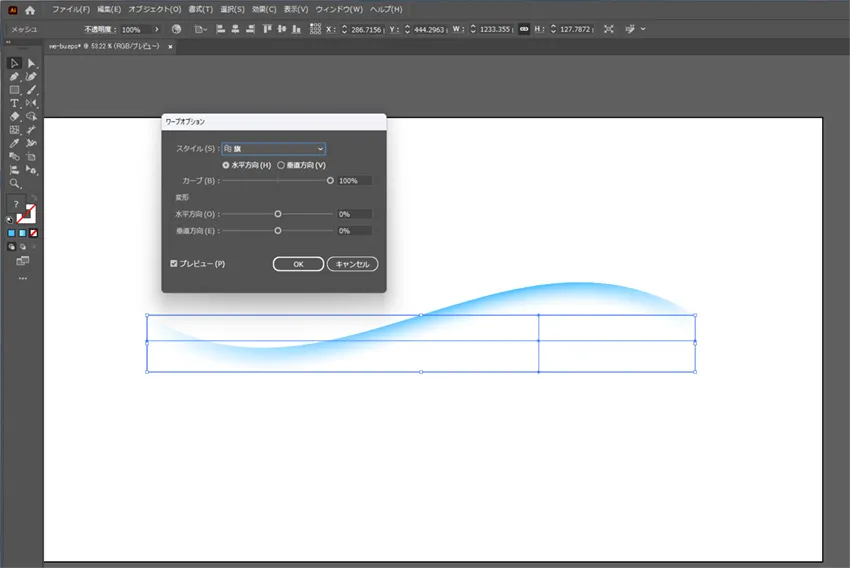Toggle constrain width and height proportions link

(524, 30)
